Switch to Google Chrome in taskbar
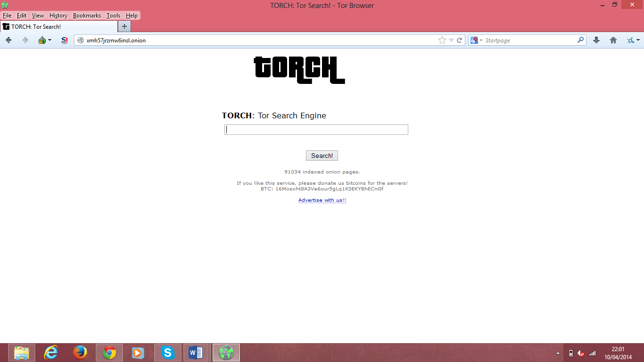This screenshot has height=362, width=644. click(109, 353)
